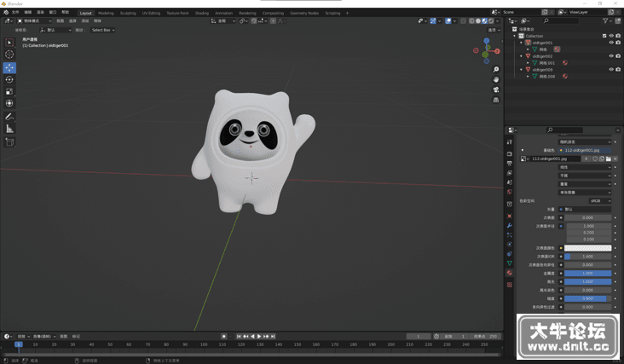
Task: Select the Move tool
Action: [x=9, y=67]
